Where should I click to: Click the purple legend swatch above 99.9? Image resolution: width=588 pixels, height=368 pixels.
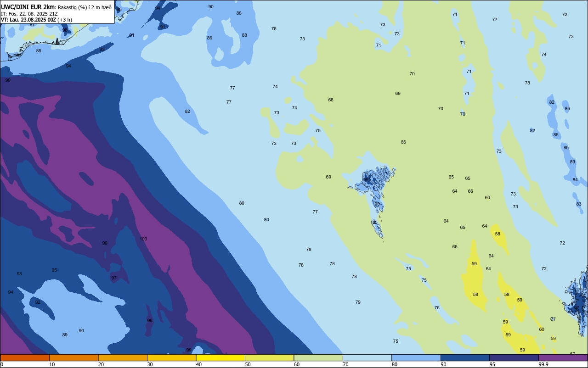(x=563, y=357)
